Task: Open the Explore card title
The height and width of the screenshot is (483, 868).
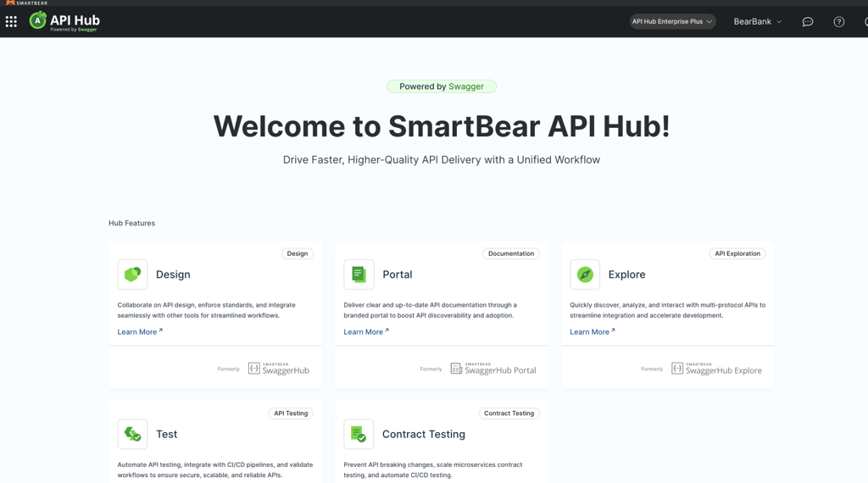Action: 626,275
